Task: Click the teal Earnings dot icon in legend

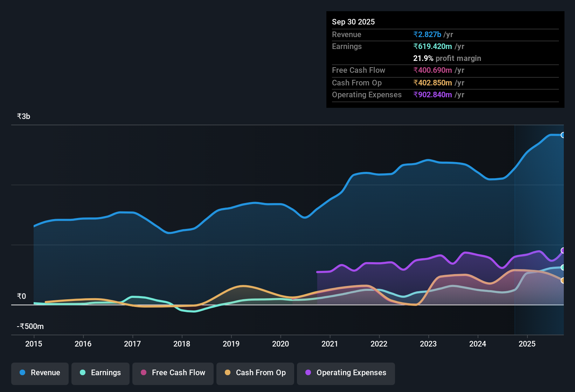Action: 83,373
